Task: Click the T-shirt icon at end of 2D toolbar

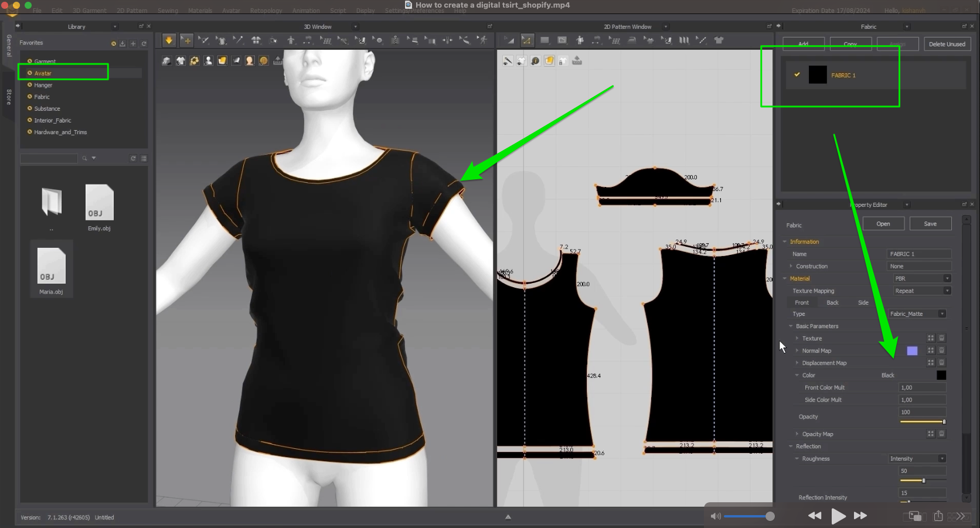Action: pyautogui.click(x=719, y=40)
